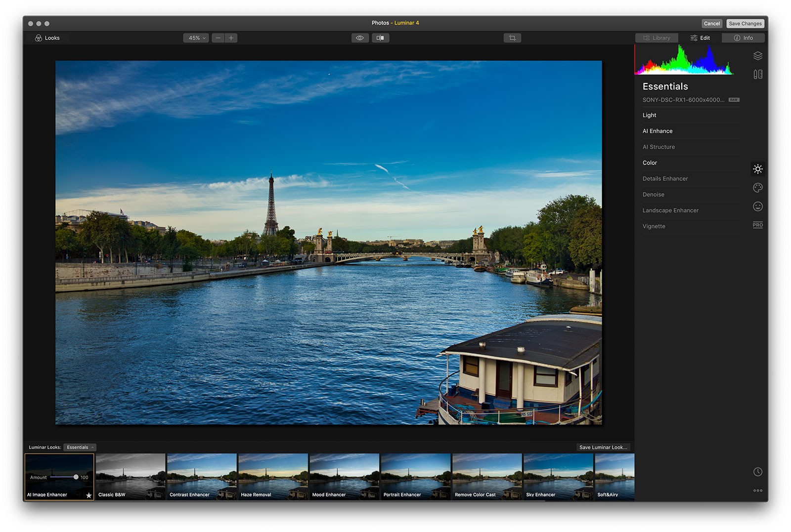Click Save Luminar Look button

click(x=603, y=448)
